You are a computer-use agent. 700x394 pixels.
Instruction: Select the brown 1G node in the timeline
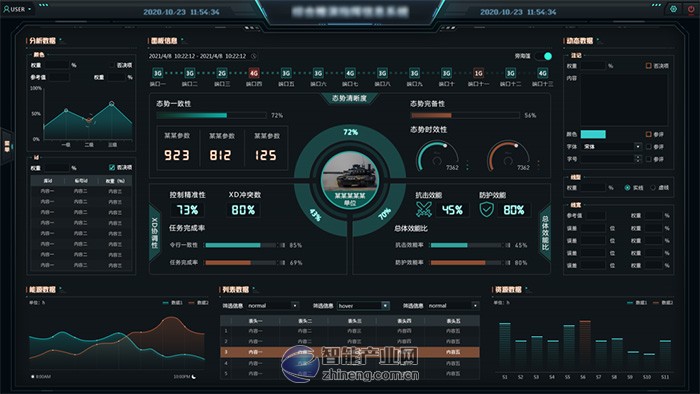tap(478, 73)
